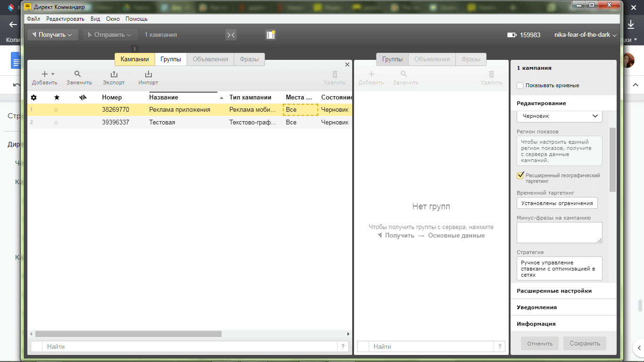
Task: Uncheck Расширенный географический таргетинг
Action: (520, 175)
